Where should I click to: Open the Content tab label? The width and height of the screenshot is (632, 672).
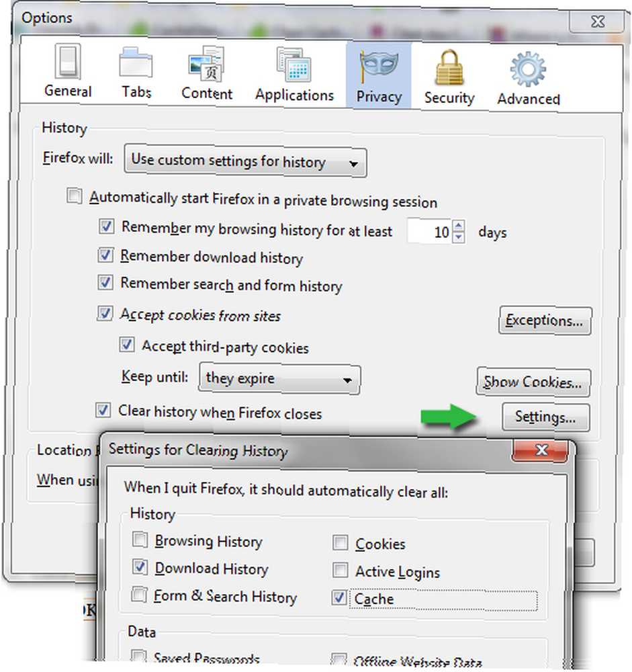tap(206, 93)
